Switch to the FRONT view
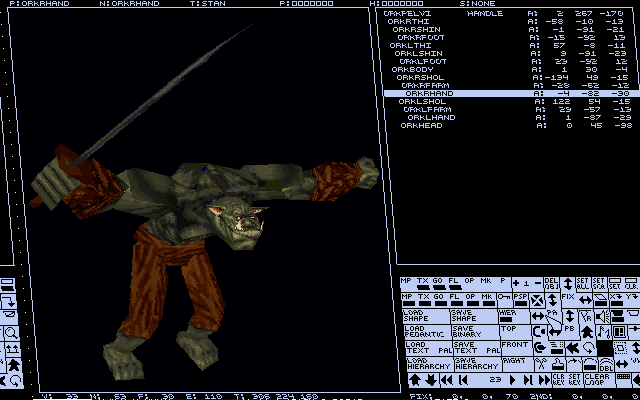Image resolution: width=640 pixels, height=400 pixels. 517,348
